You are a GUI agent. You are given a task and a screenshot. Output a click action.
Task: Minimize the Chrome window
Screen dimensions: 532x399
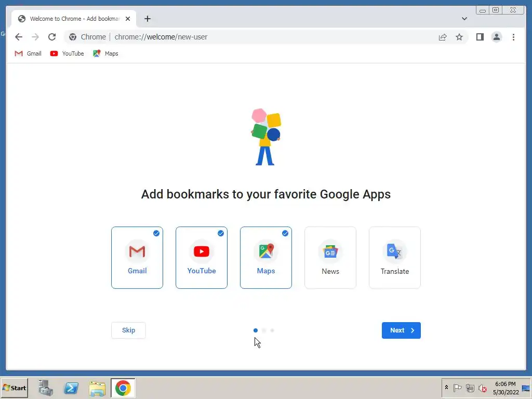tap(483, 10)
